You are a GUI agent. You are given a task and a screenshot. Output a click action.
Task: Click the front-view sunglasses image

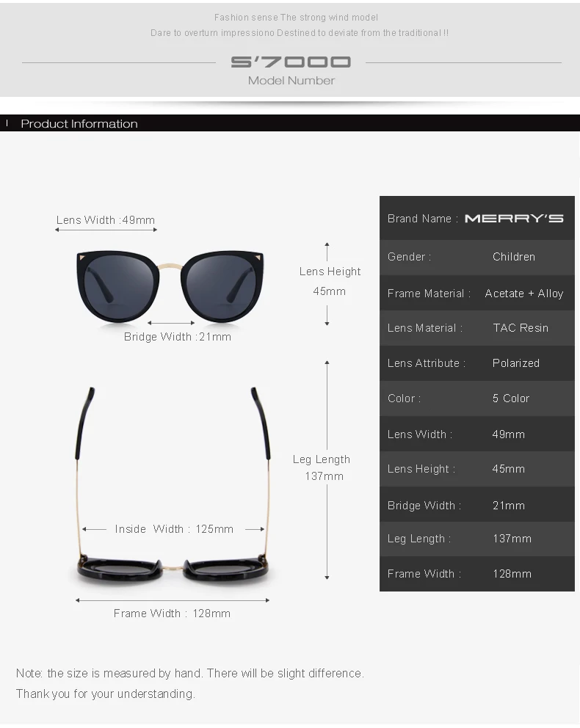[x=170, y=286]
